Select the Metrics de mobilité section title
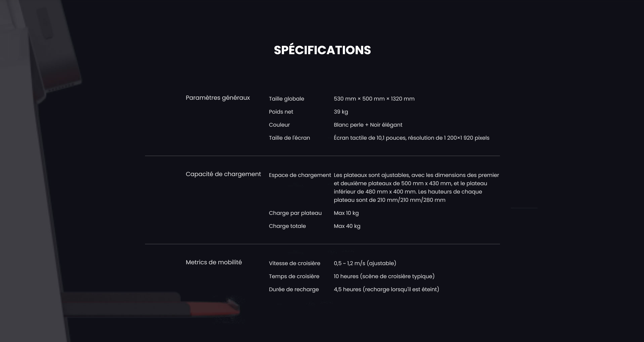644x342 pixels. (x=213, y=262)
